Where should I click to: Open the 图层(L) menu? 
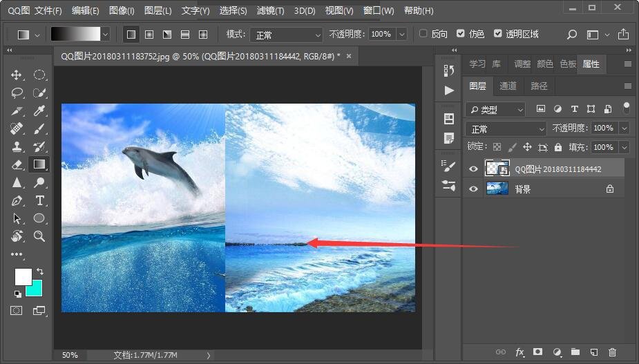[158, 10]
